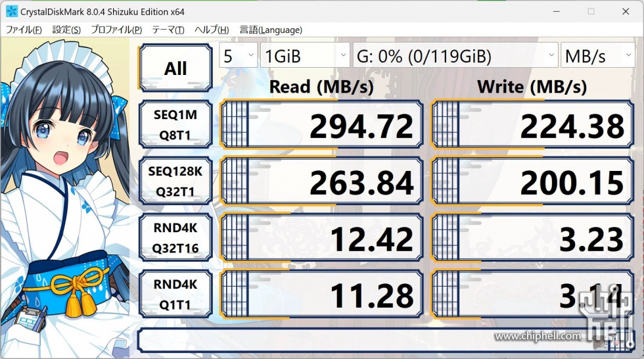Click the CrystalDiskMark app icon in title bar
This screenshot has height=359, width=644.
tap(12, 11)
